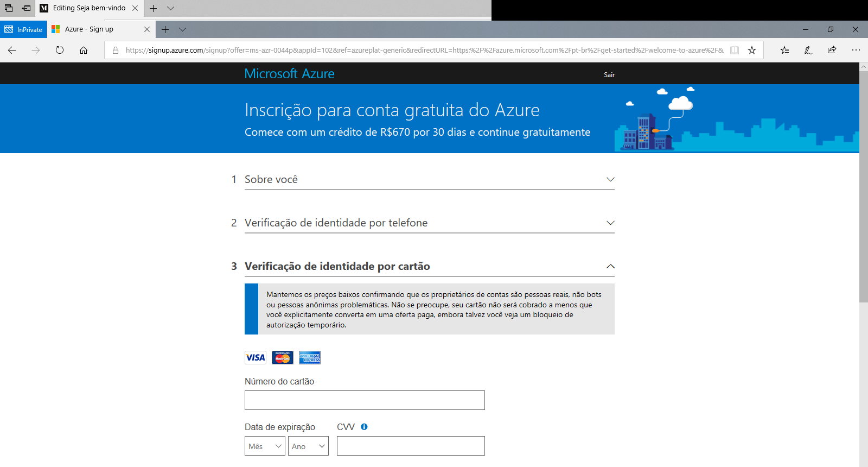The width and height of the screenshot is (868, 467).
Task: Open the favorites hub list
Action: click(x=784, y=50)
